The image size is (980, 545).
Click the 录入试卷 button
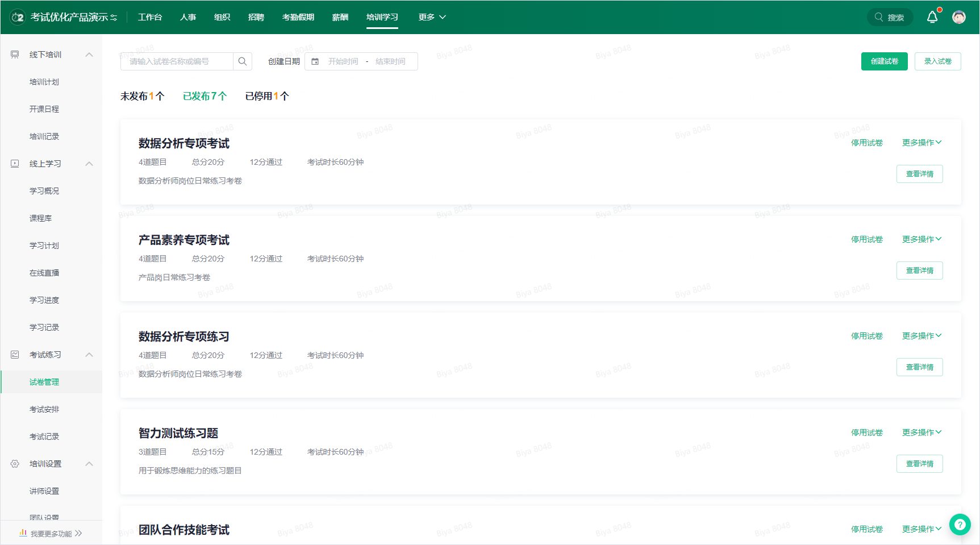click(938, 61)
